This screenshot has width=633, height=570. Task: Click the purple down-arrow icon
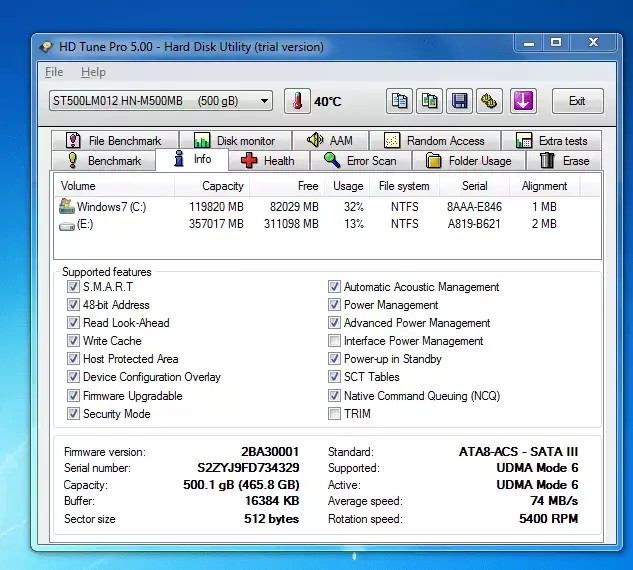(x=523, y=101)
